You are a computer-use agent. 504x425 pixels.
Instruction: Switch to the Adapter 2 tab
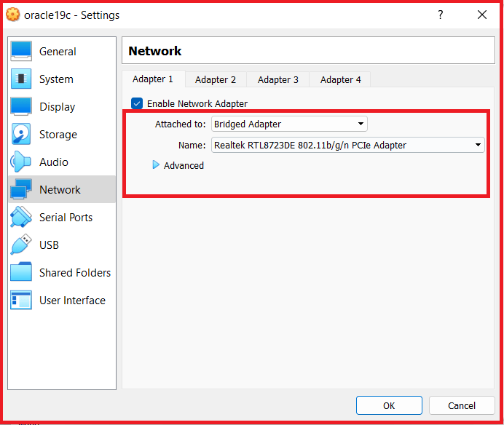216,79
